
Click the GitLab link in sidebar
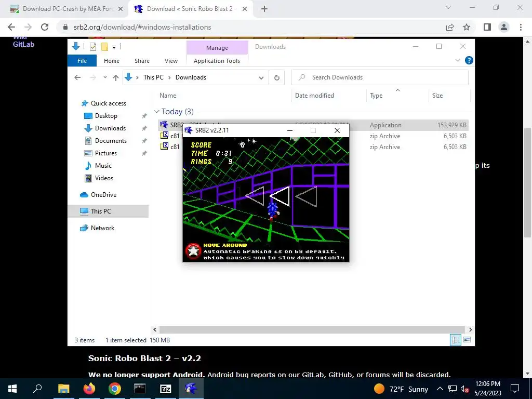(23, 44)
